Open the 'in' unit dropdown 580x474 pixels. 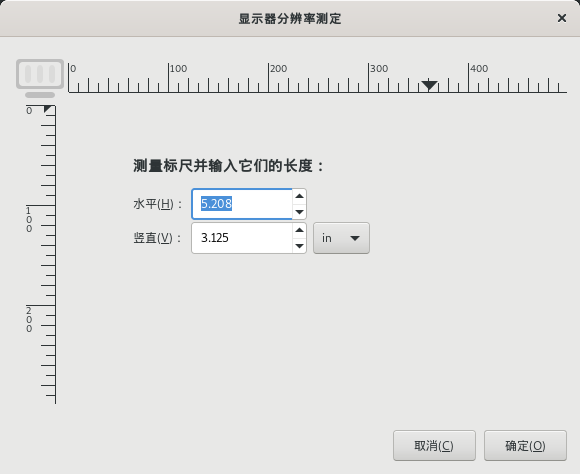[x=341, y=238]
